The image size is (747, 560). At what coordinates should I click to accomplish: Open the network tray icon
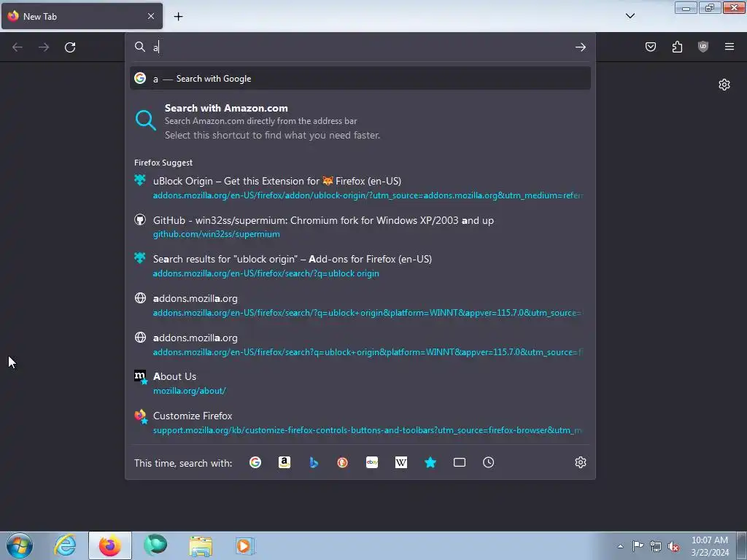coord(656,547)
